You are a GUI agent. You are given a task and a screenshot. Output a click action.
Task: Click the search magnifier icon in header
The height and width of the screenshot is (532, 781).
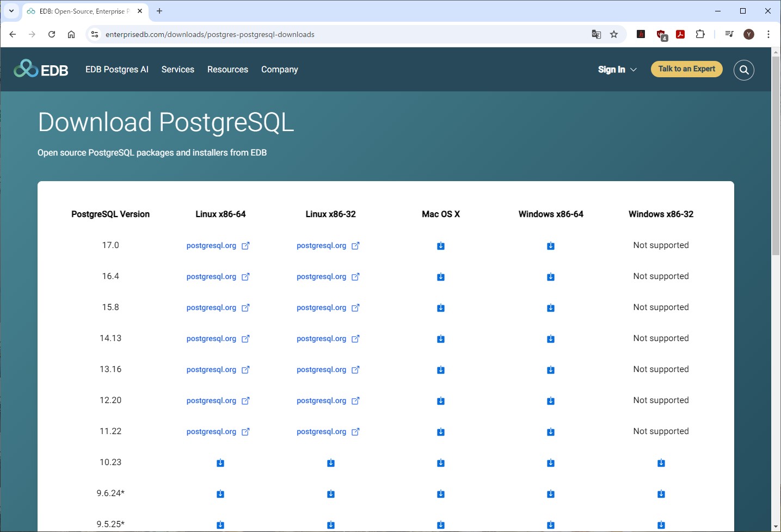point(743,70)
